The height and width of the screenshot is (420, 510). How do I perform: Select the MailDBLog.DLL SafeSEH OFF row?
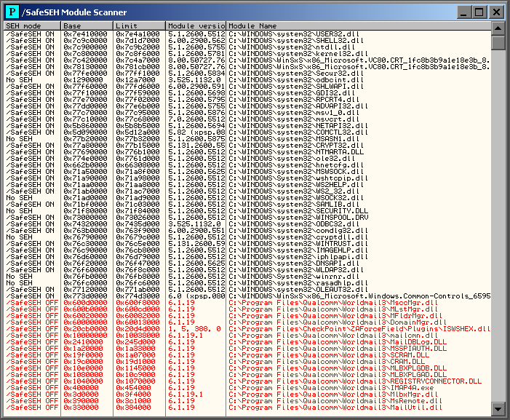247,342
